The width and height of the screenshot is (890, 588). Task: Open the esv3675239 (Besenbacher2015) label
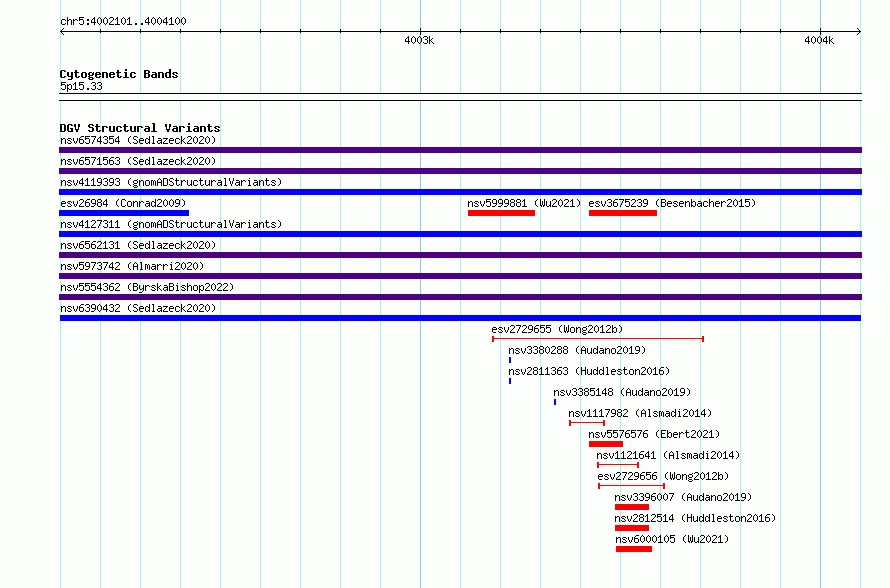point(672,203)
